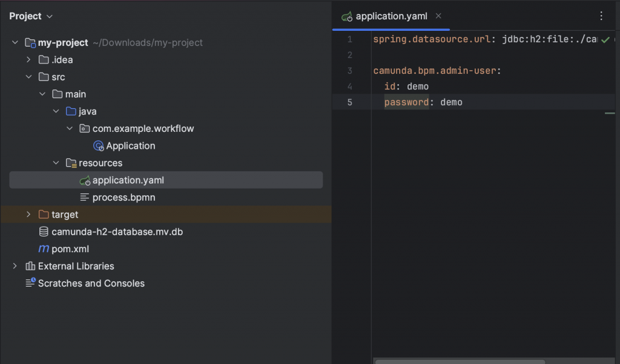Click line number 3 in gutter
Viewport: 620px width, 364px height.
pos(349,71)
